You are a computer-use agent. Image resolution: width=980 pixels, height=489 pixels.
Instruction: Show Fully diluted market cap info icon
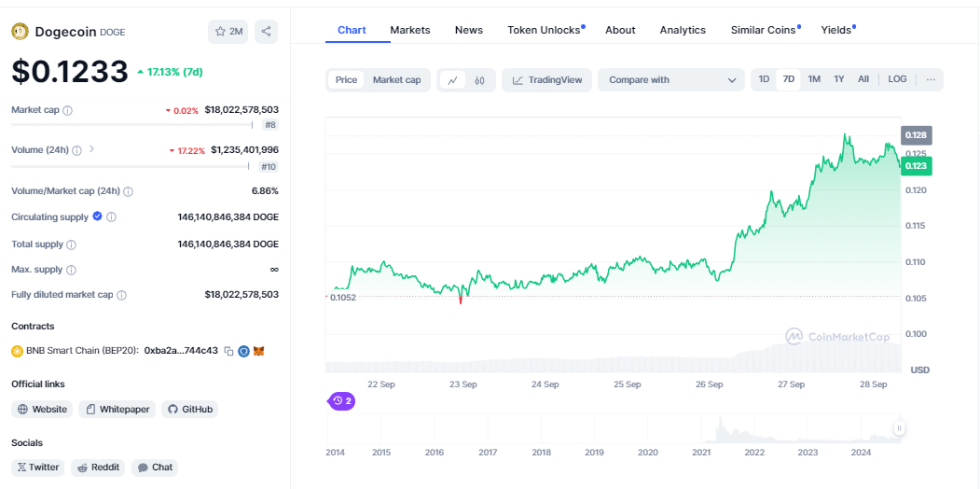click(x=121, y=295)
